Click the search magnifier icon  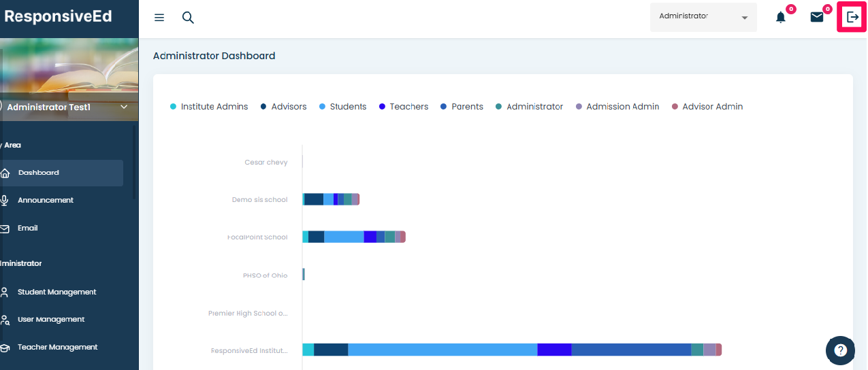(188, 18)
